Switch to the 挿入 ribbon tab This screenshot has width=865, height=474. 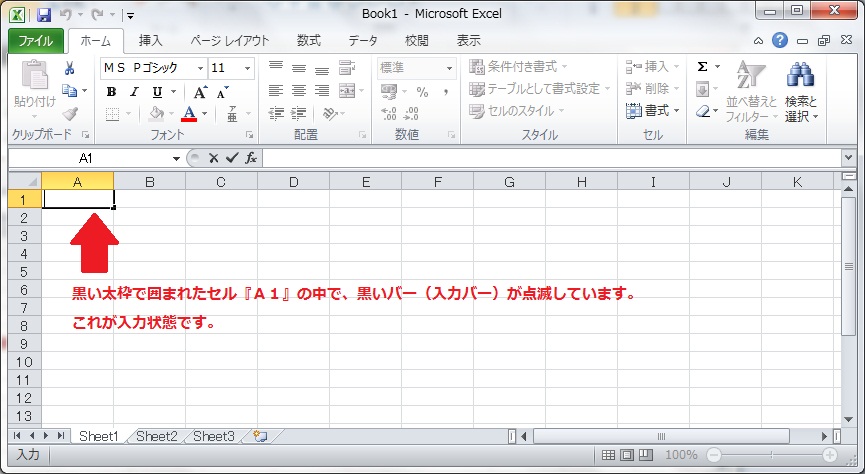tap(151, 41)
